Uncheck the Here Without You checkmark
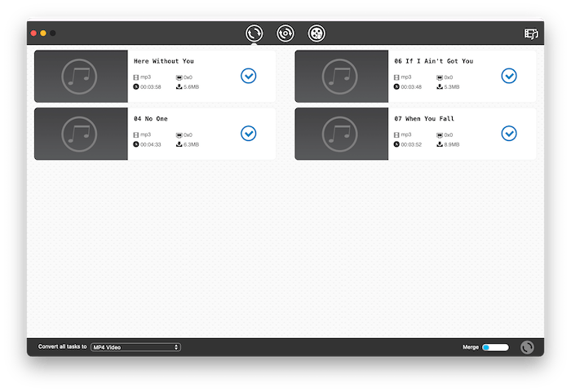 [x=249, y=76]
